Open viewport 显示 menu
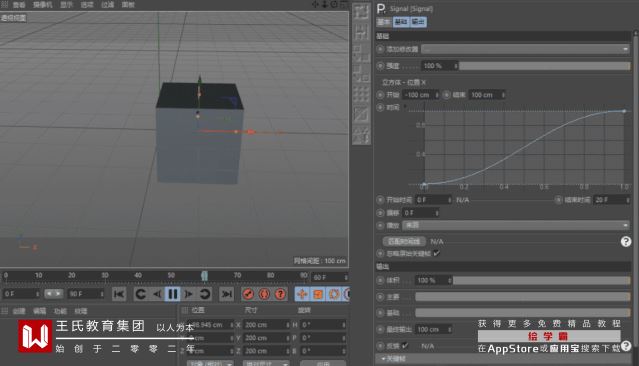This screenshot has width=639, height=366. [x=66, y=5]
